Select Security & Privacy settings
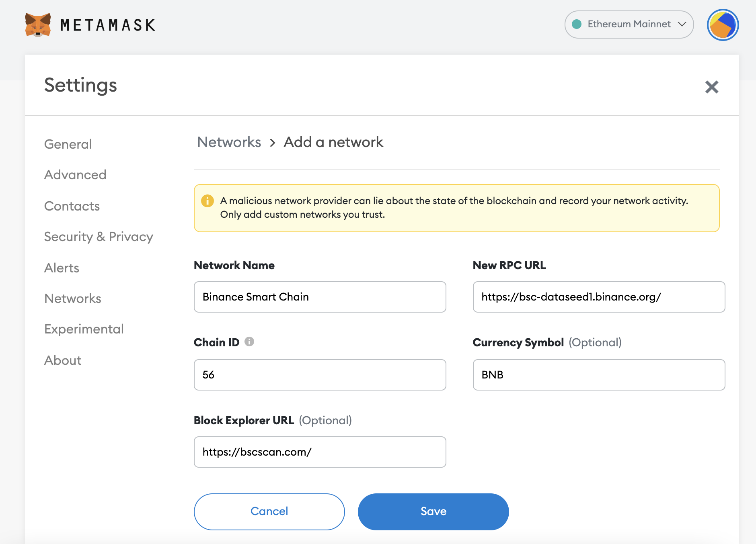The width and height of the screenshot is (756, 544). tap(99, 237)
